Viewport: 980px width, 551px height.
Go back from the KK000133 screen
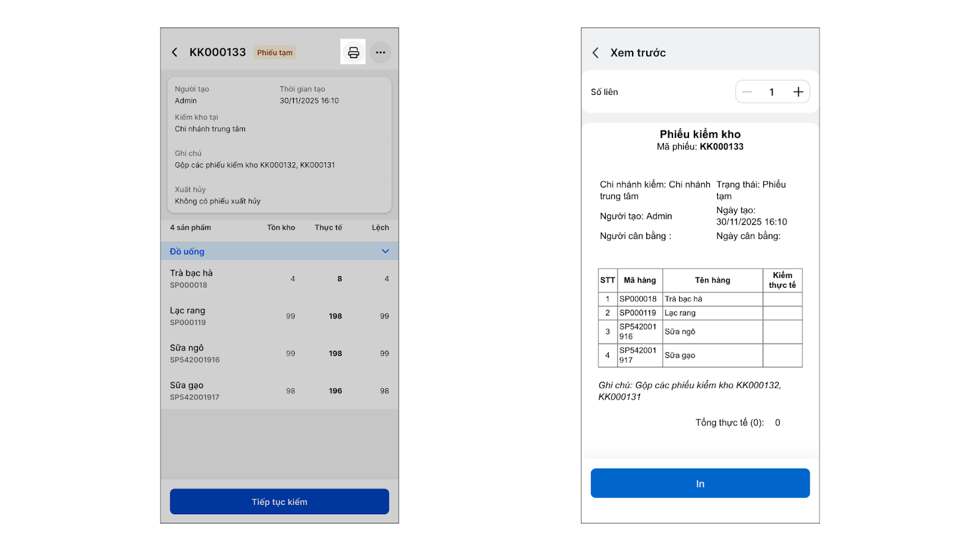[175, 52]
